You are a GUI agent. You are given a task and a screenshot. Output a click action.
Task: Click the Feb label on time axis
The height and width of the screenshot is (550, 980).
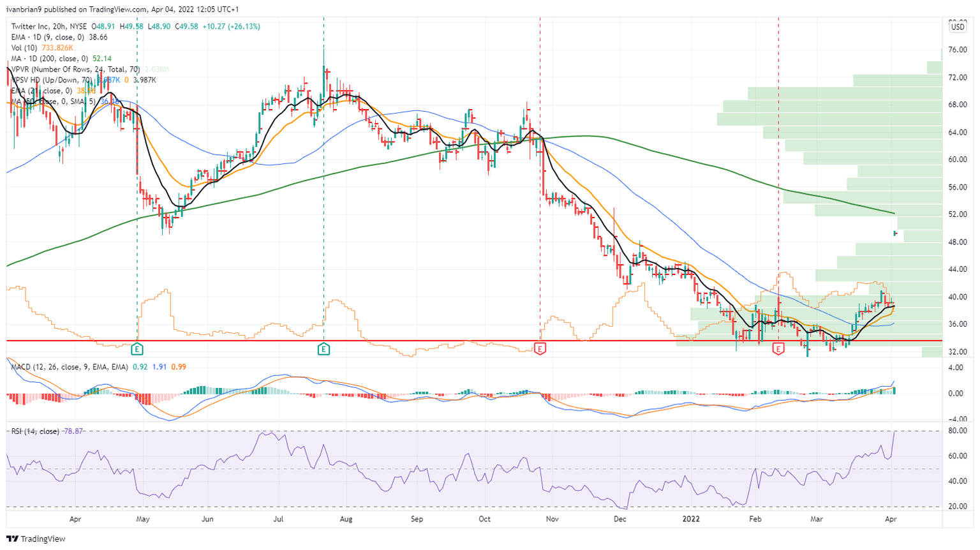[755, 519]
